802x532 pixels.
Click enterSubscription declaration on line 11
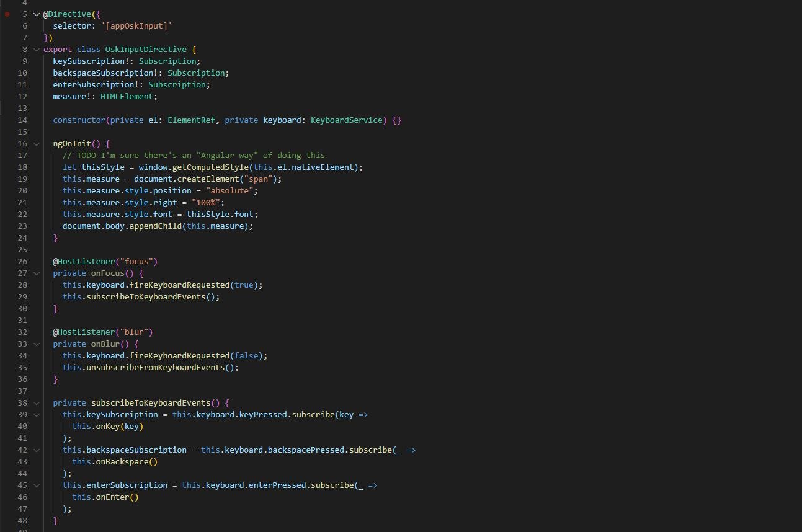coord(94,84)
